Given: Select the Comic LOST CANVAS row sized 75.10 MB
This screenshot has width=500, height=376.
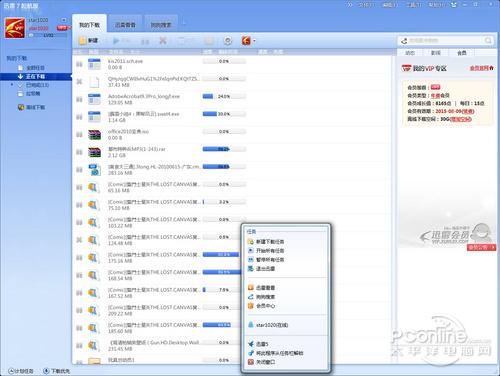Looking at the screenshot, I should pyautogui.click(x=232, y=205).
